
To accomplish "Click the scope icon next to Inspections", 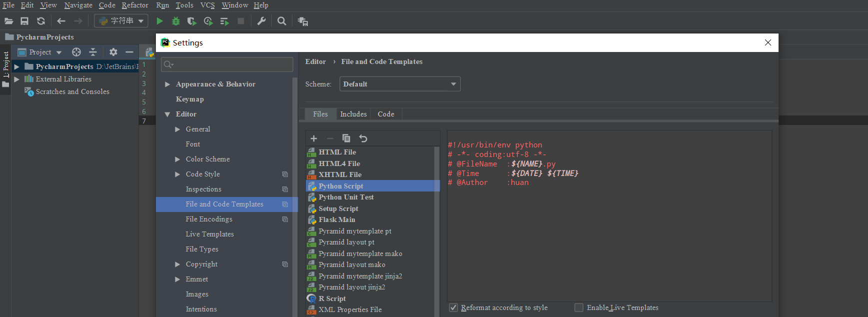I will (x=285, y=189).
